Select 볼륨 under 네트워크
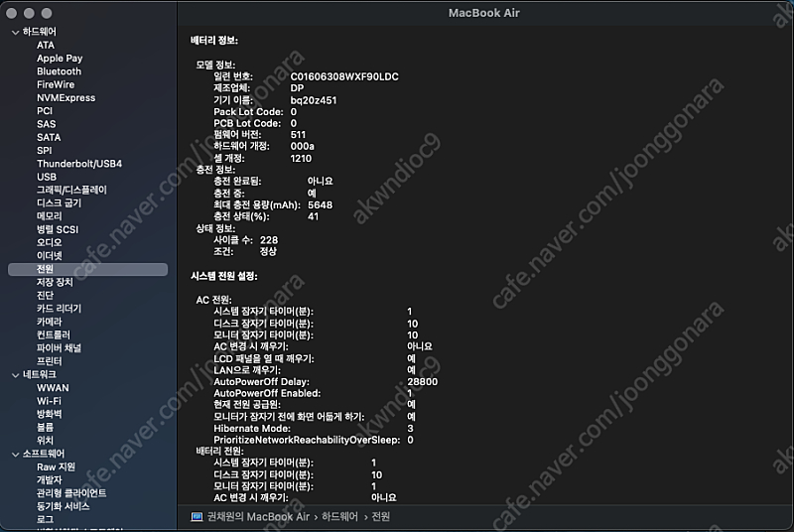 [45, 427]
